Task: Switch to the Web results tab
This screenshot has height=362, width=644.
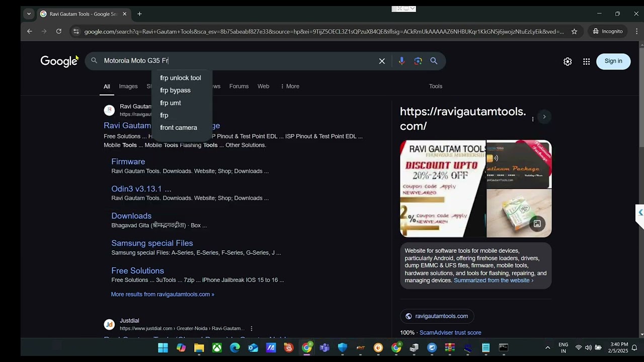Action: click(x=264, y=86)
